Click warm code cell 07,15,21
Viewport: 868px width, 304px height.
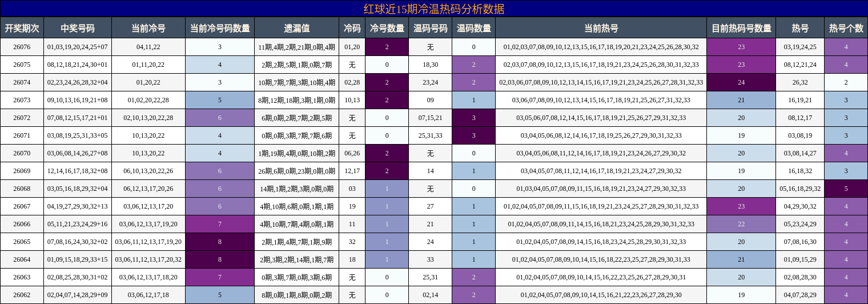coord(431,118)
